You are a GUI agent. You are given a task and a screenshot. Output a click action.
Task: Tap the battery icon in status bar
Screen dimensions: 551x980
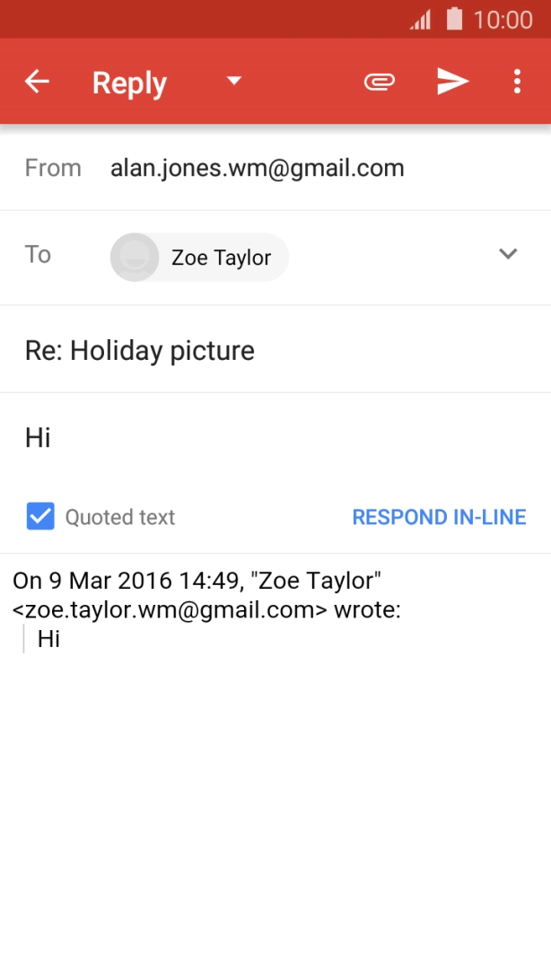453,18
